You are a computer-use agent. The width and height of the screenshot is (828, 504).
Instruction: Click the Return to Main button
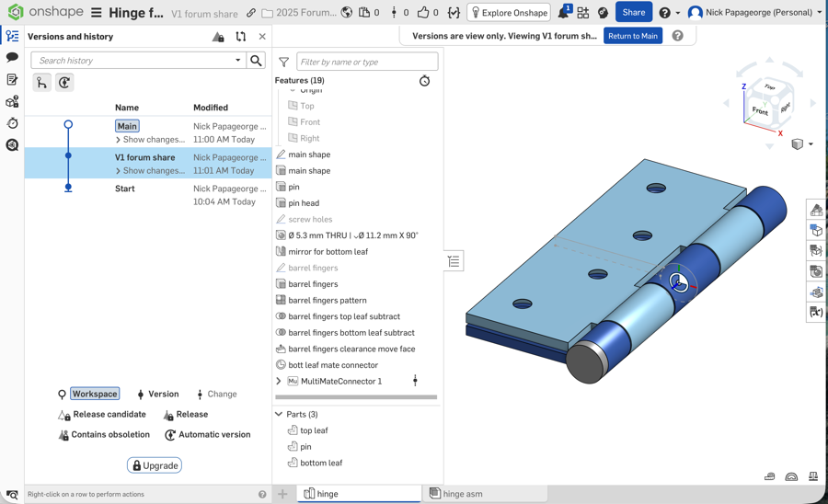pyautogui.click(x=633, y=36)
